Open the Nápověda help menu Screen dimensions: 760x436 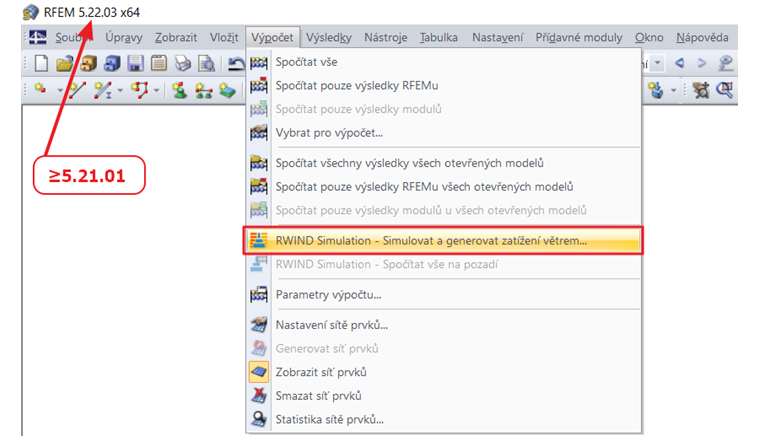702,37
